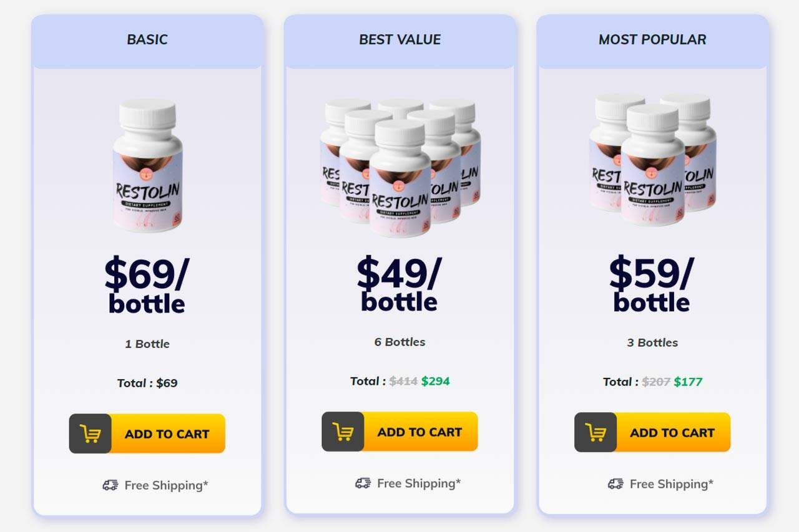
Task: Click the shipping truck icon under Most Popular
Action: pyautogui.click(x=615, y=483)
